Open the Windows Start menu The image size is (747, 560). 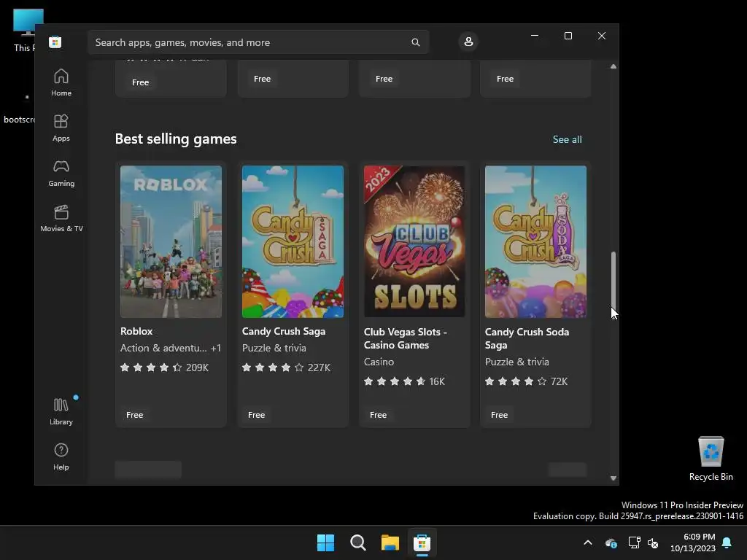tap(326, 542)
